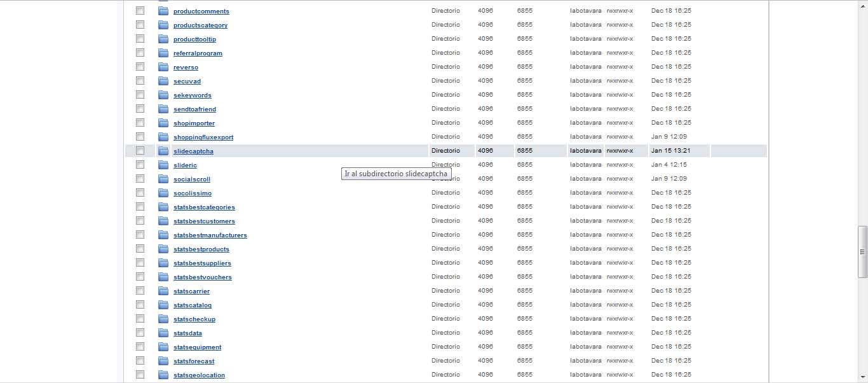Click statsbestcategories folder icon
The image size is (868, 383).
[x=163, y=207]
